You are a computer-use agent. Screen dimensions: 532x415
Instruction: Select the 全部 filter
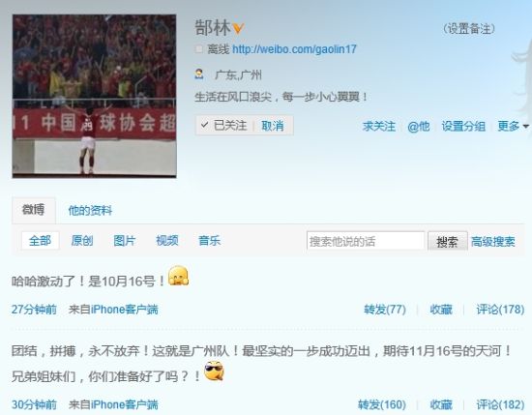(x=40, y=241)
